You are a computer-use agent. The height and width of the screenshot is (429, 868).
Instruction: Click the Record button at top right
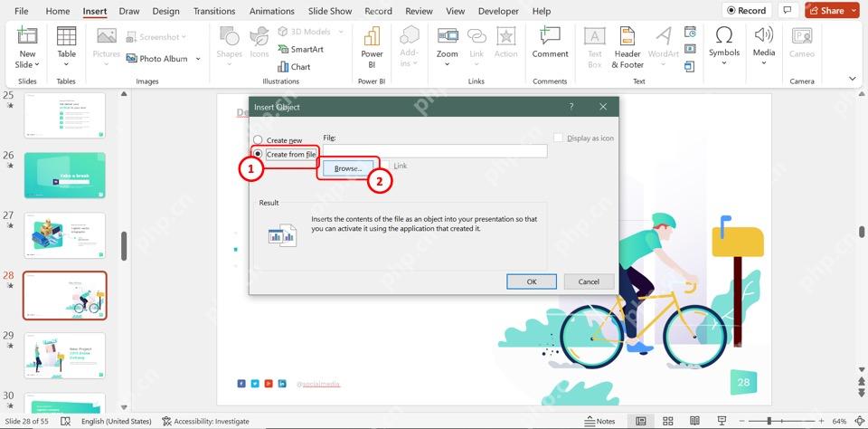pyautogui.click(x=747, y=10)
